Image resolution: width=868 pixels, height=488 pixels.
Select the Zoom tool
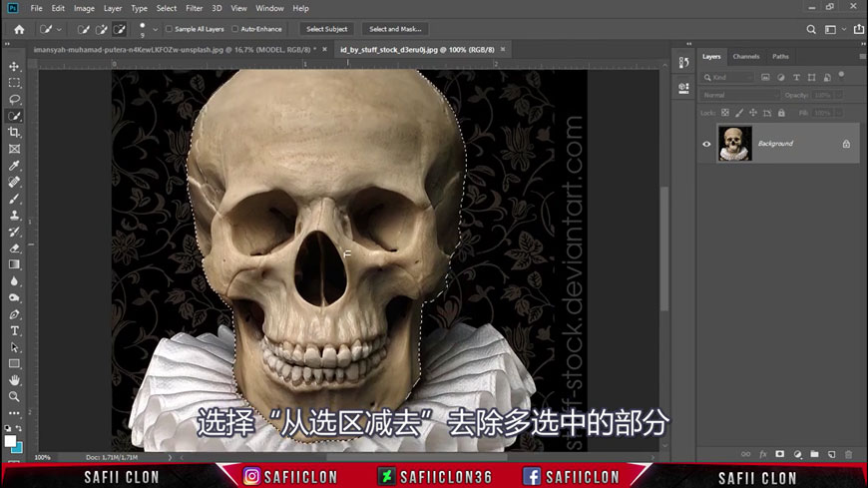pyautogui.click(x=14, y=396)
